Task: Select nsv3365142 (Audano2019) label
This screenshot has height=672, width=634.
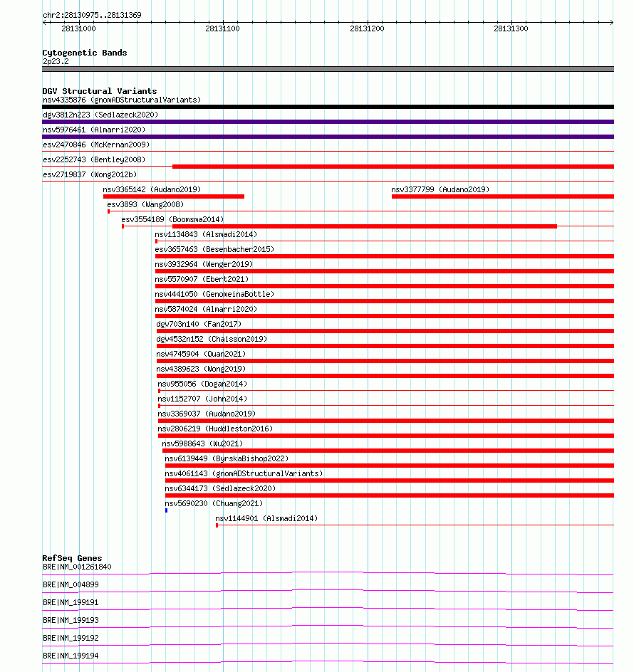Action: coord(152,189)
